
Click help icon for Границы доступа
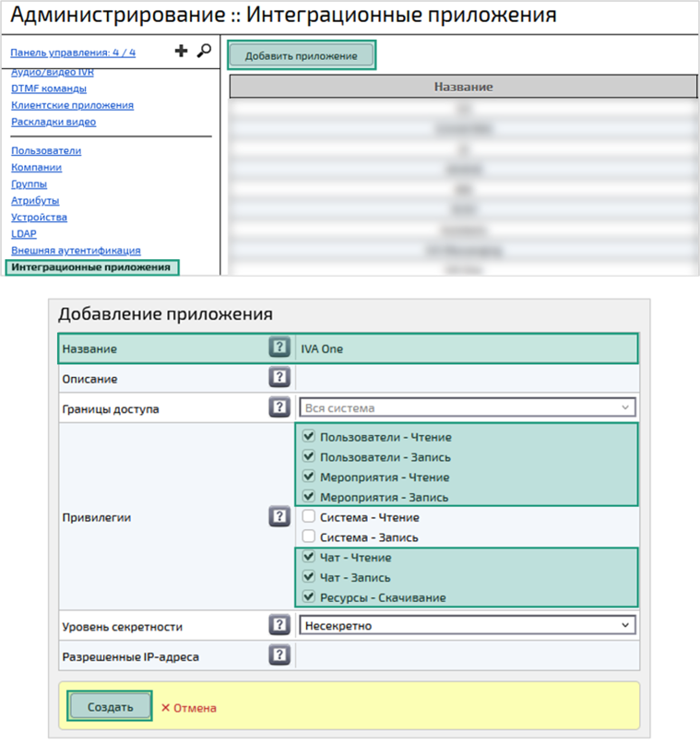click(279, 407)
